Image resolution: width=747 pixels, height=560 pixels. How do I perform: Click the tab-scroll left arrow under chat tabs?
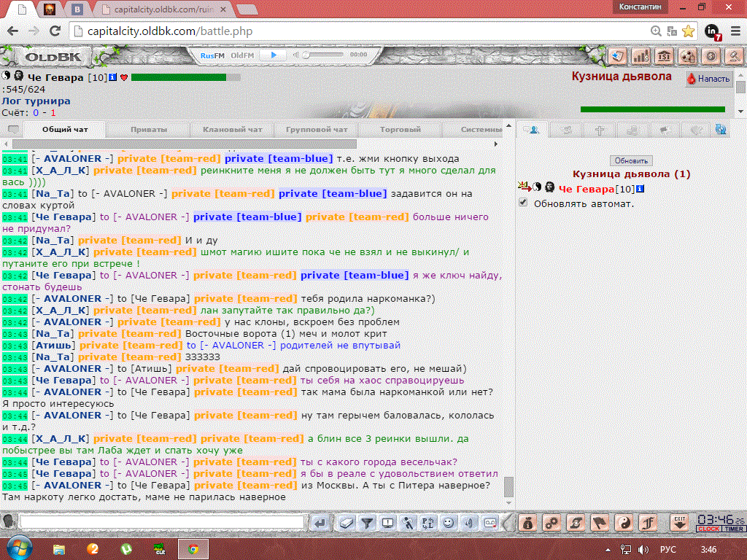pyautogui.click(x=6, y=144)
